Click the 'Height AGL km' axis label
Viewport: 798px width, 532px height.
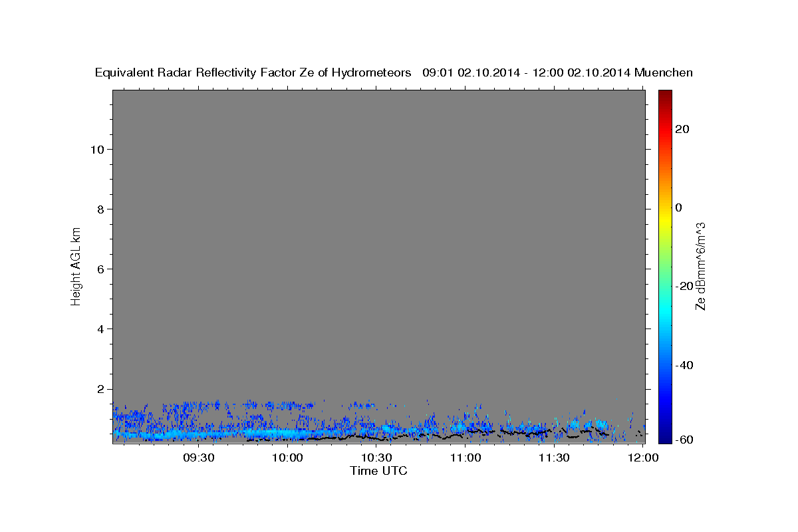click(x=76, y=266)
